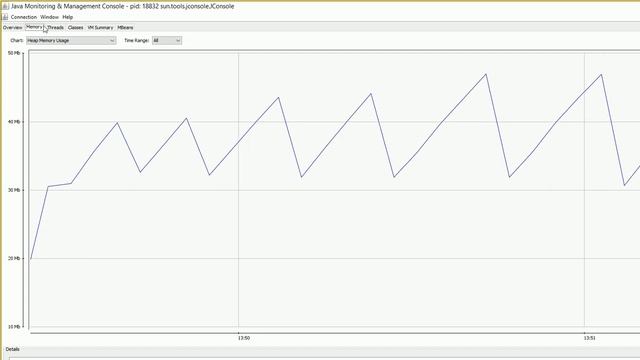Screen dimensions: 640x360
Task: Click the 13:51 time axis label
Action: [x=589, y=338]
